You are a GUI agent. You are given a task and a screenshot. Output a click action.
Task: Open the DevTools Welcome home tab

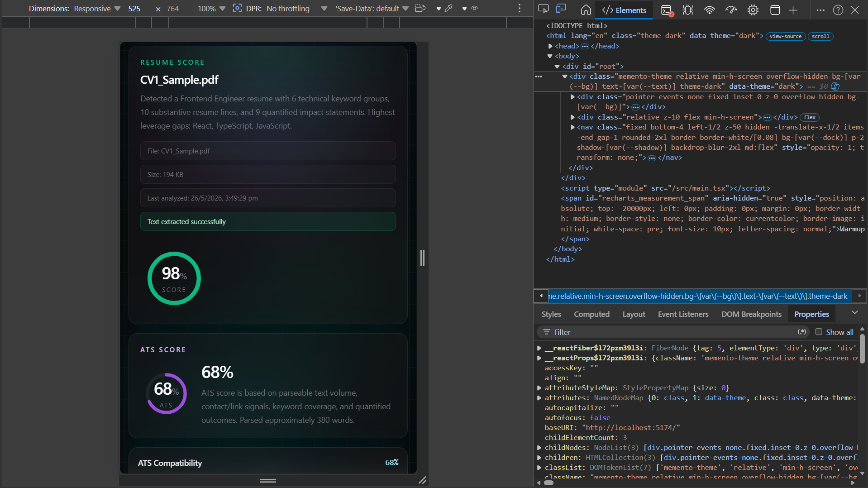(586, 10)
